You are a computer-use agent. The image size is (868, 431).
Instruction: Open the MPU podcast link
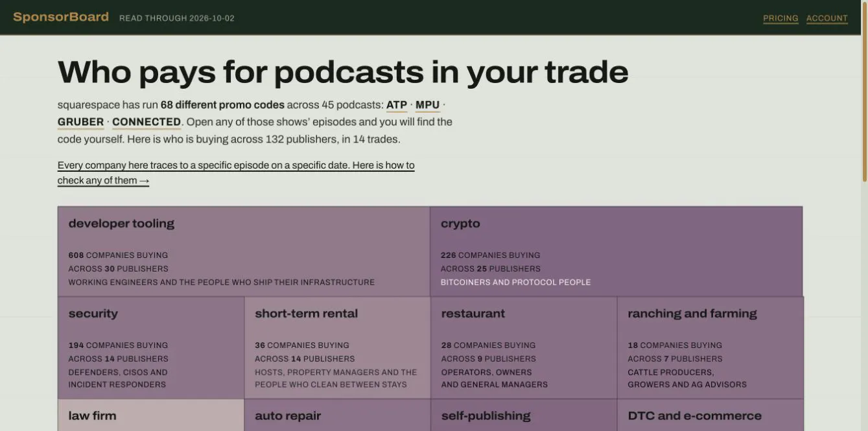[x=428, y=105]
